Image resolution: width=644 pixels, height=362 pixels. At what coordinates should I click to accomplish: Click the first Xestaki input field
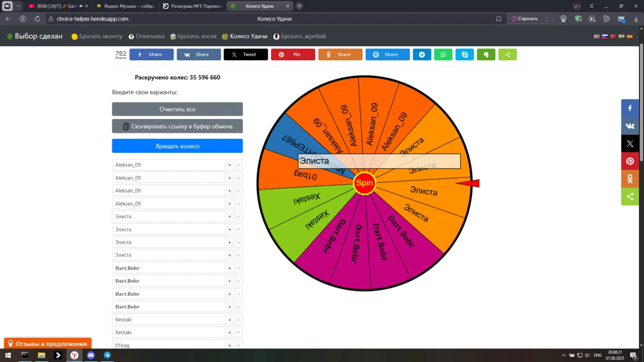click(x=169, y=320)
